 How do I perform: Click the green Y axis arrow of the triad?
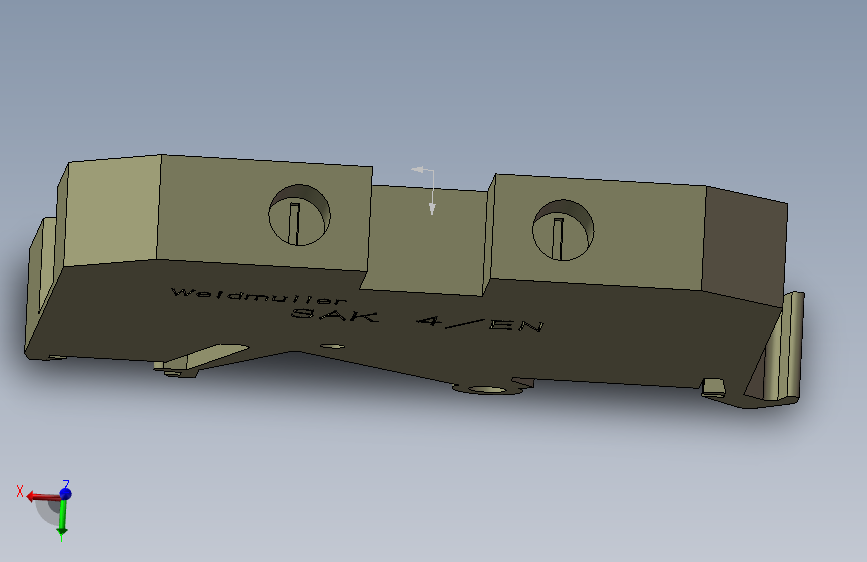(62, 517)
